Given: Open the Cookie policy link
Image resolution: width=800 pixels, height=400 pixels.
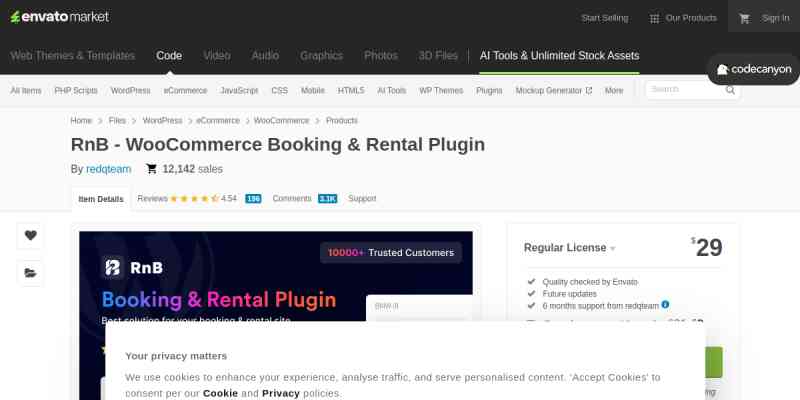Looking at the screenshot, I should click(220, 393).
